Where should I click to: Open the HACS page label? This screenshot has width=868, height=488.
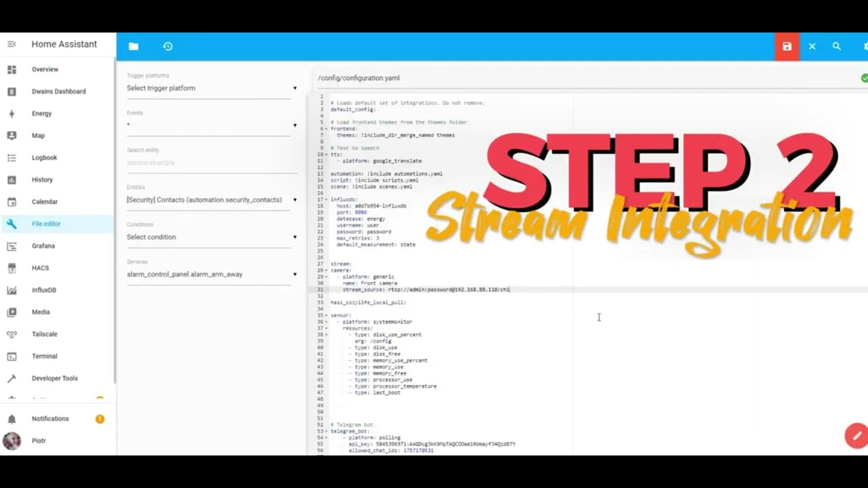(x=40, y=268)
